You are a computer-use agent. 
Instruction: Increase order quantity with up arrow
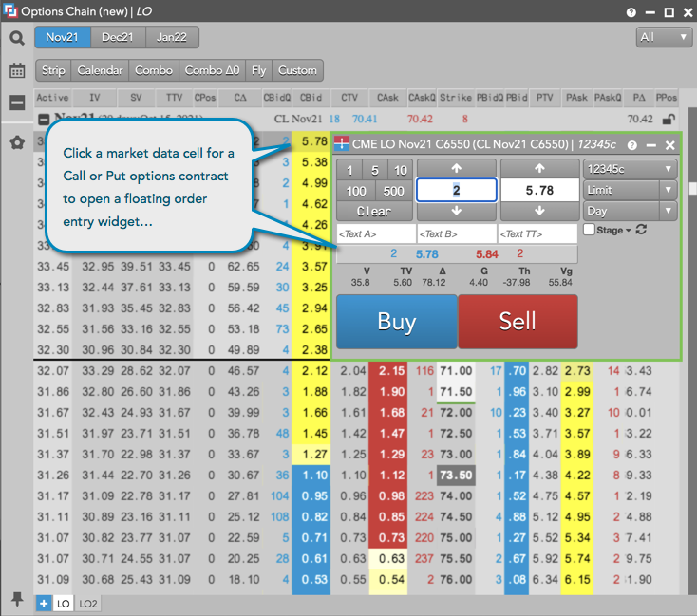pos(457,167)
